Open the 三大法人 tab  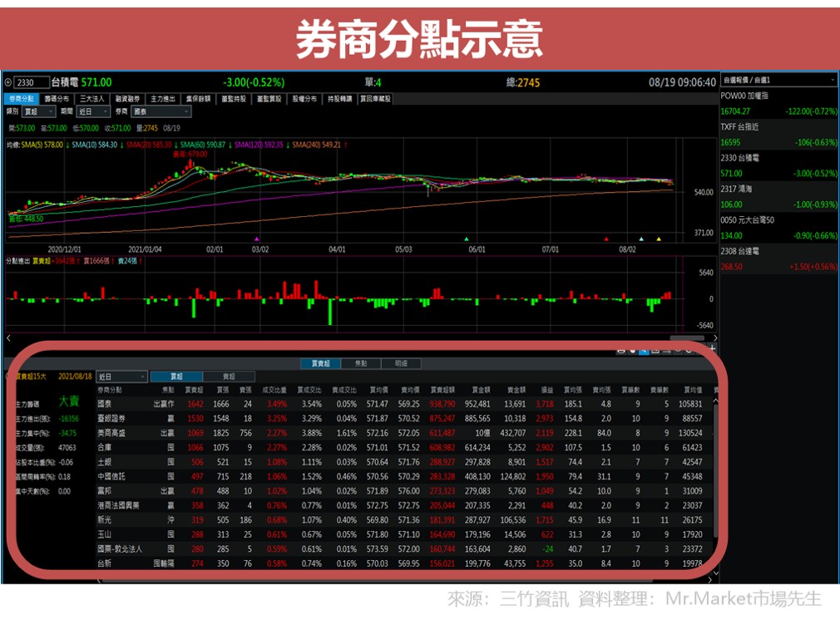92,99
